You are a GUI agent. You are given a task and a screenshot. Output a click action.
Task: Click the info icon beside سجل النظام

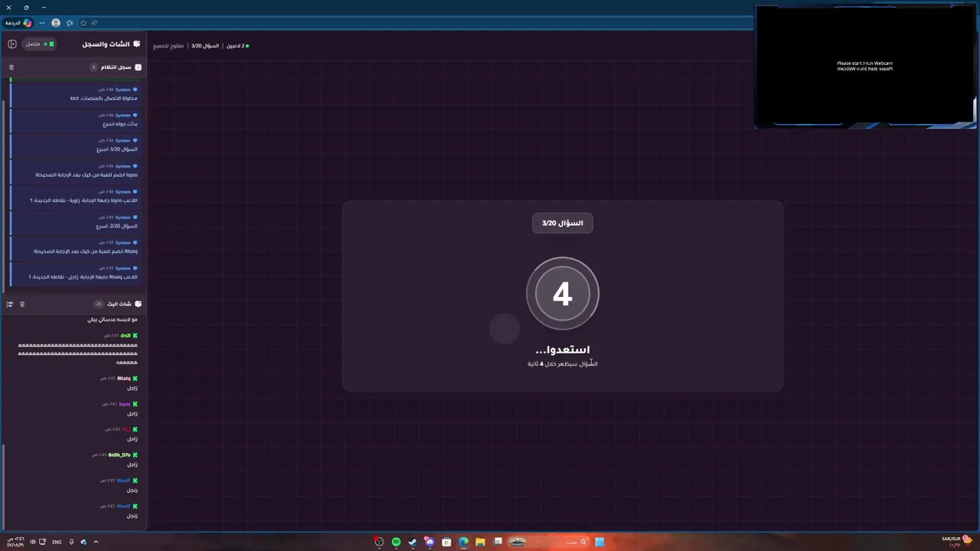pyautogui.click(x=138, y=67)
